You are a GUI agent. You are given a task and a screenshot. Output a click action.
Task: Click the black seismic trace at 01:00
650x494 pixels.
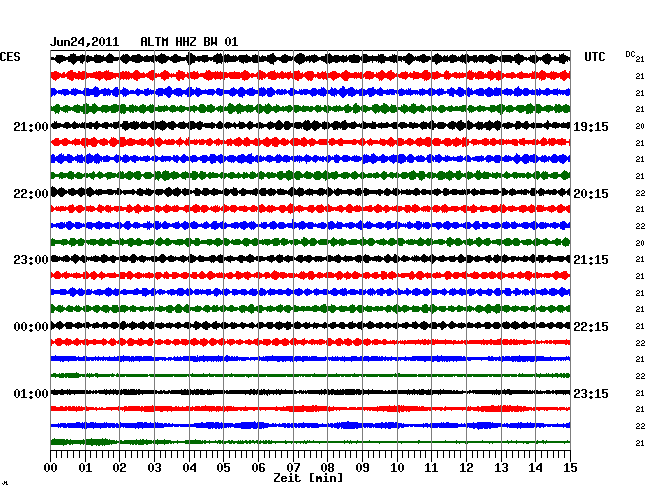click(x=310, y=392)
